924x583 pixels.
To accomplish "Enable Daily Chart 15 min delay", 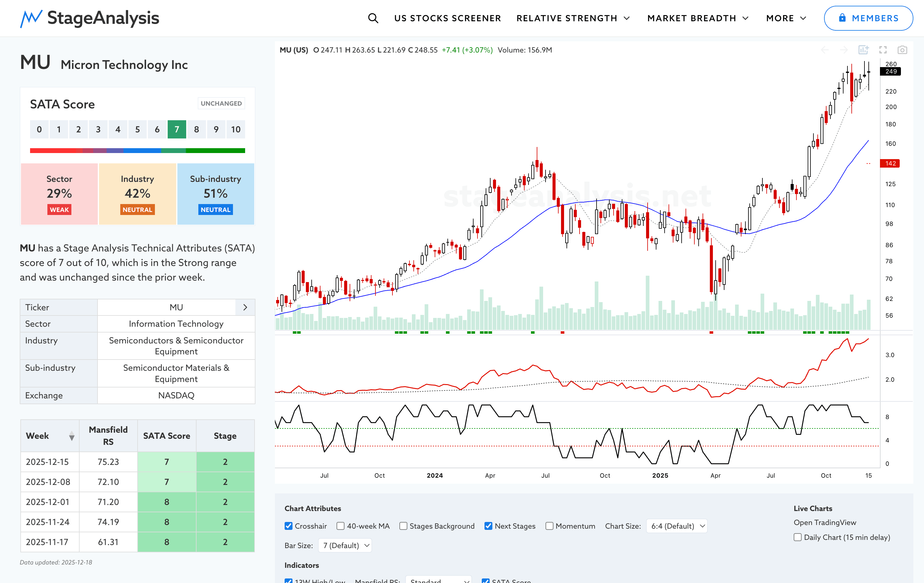I will click(x=797, y=537).
